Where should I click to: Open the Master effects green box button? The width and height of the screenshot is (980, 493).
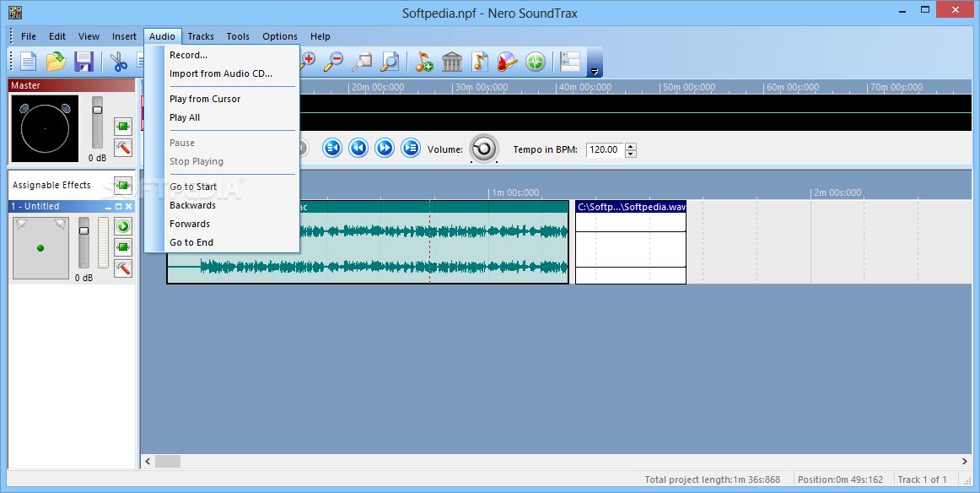[x=123, y=127]
